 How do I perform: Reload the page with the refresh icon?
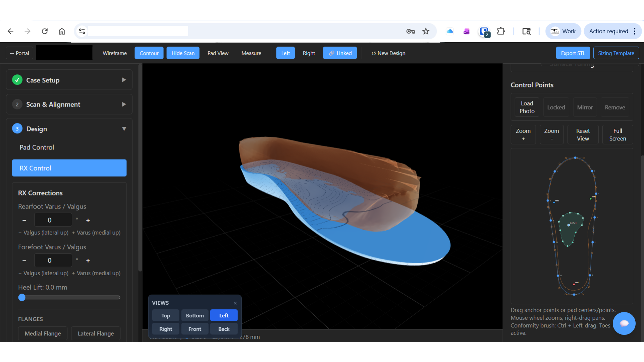click(45, 31)
